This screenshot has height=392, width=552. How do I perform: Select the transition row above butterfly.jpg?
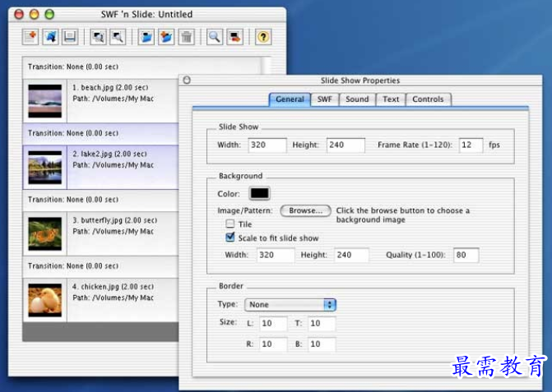click(x=100, y=200)
